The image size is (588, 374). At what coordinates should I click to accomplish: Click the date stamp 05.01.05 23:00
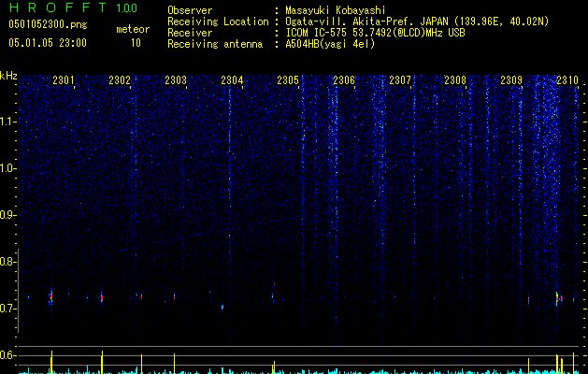tap(48, 43)
